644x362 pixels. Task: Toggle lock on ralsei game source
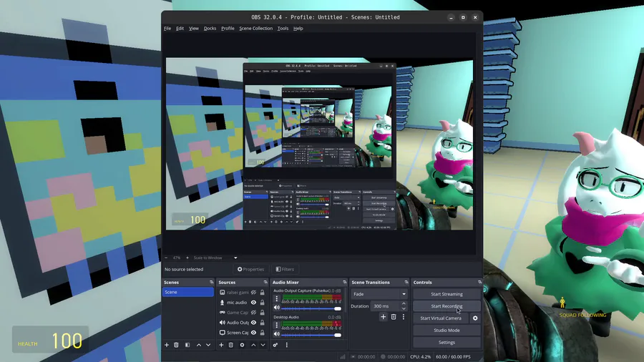[x=263, y=293]
